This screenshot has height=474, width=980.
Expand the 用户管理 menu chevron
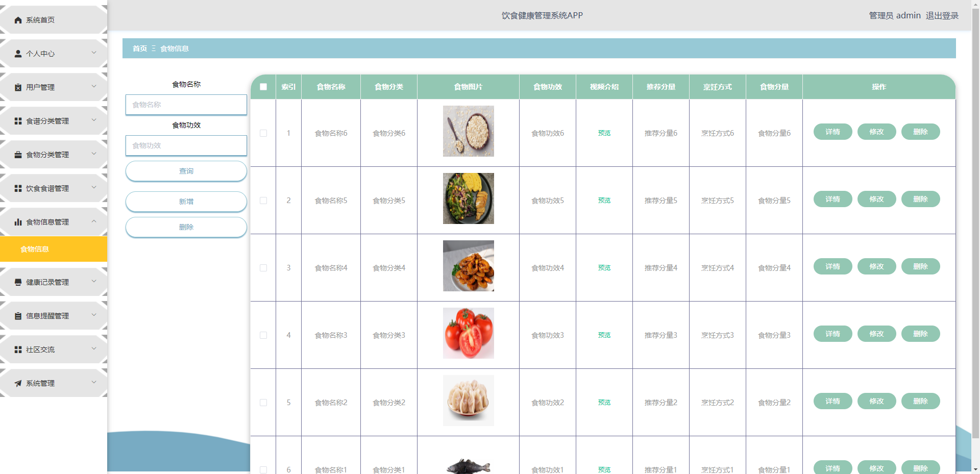(94, 86)
